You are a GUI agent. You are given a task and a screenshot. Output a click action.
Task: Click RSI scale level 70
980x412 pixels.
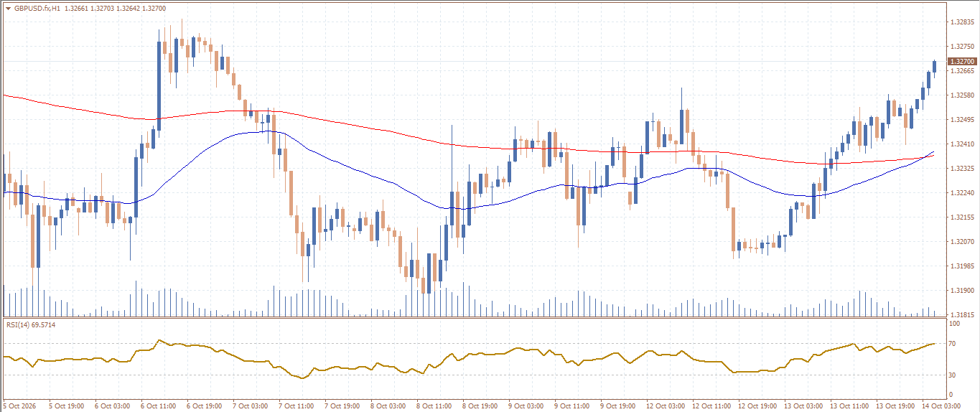coord(953,345)
